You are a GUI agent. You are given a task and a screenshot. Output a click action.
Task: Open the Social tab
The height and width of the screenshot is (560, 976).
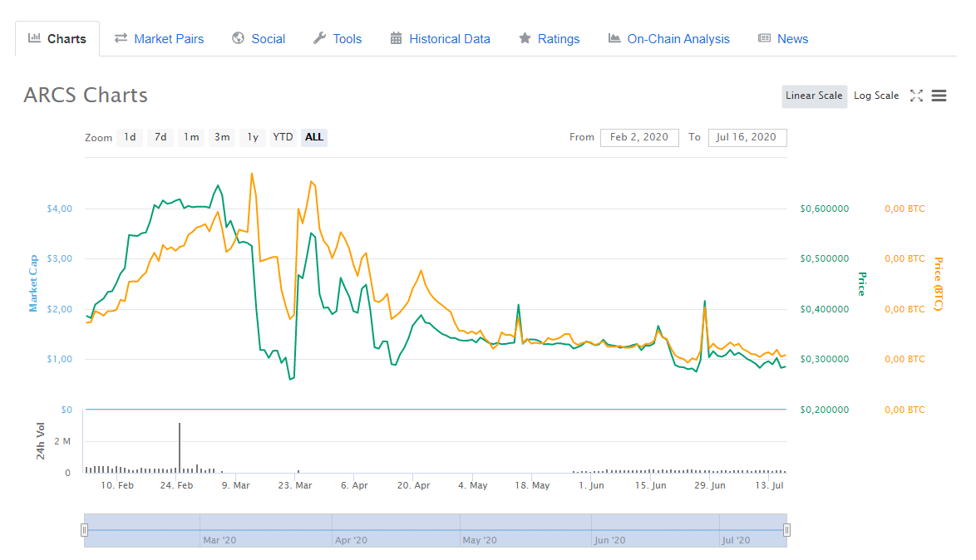(259, 38)
